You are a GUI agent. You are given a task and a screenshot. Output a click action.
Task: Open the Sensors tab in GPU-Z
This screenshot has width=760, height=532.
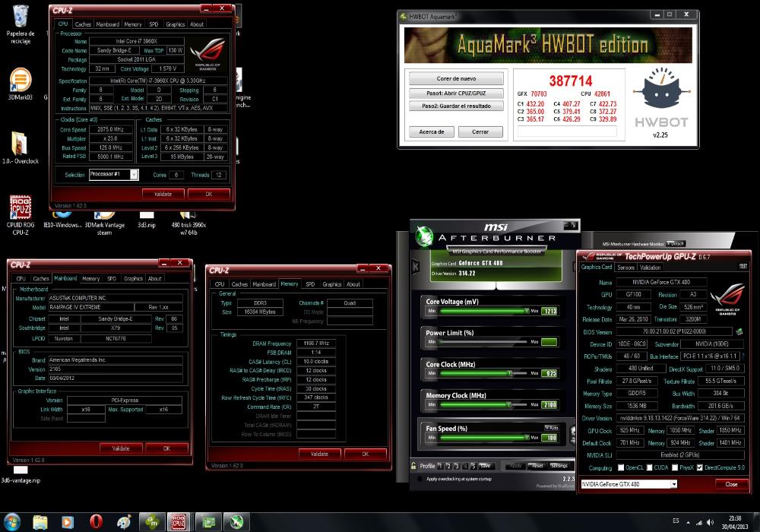625,268
